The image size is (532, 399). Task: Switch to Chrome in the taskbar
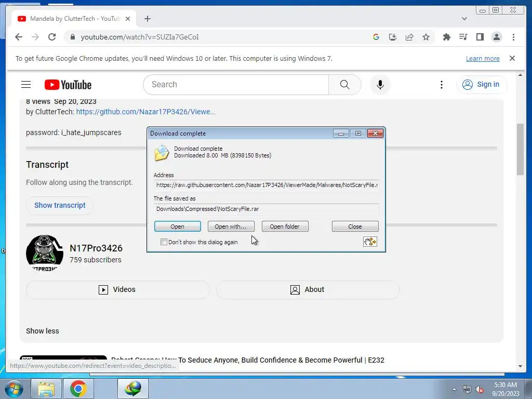click(78, 389)
